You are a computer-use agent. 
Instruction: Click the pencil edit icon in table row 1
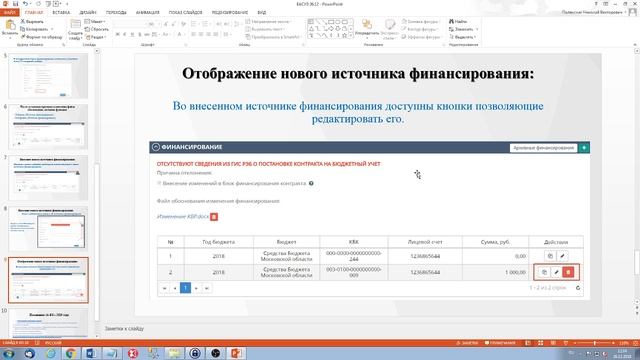562,256
